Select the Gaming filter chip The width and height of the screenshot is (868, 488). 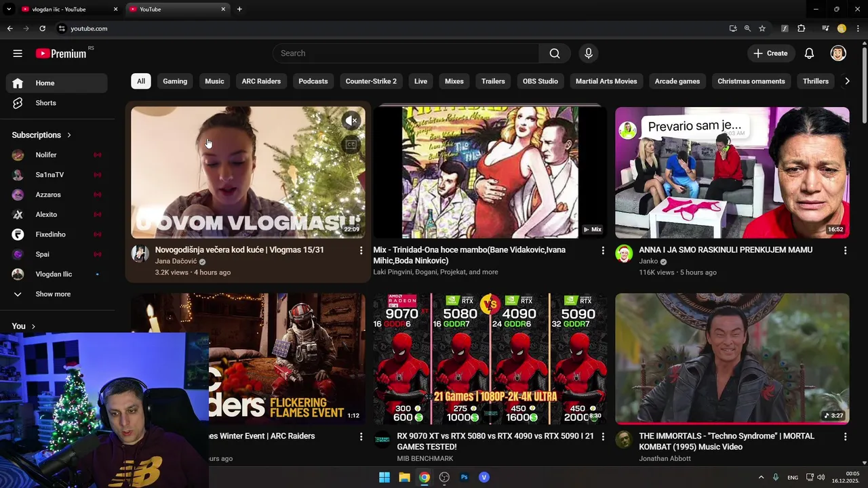[x=175, y=81]
